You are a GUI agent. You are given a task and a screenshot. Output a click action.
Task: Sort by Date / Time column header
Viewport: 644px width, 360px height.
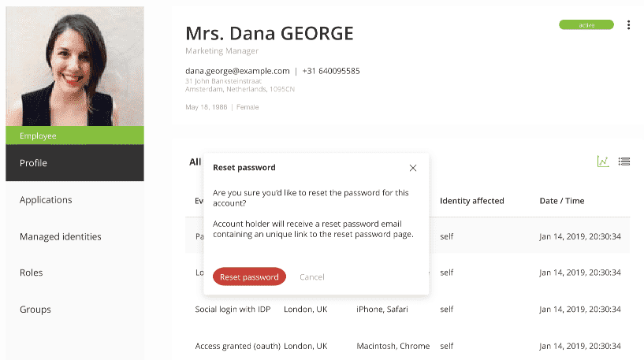[x=562, y=201]
